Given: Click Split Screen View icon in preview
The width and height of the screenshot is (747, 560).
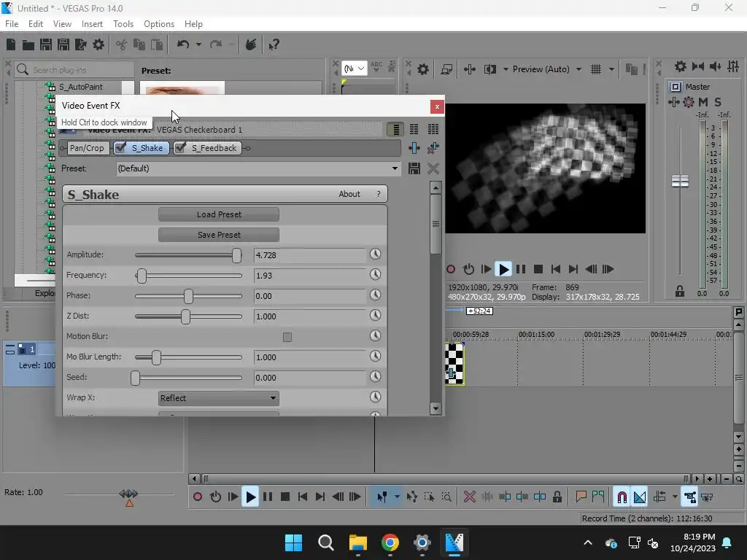Looking at the screenshot, I should [489, 69].
